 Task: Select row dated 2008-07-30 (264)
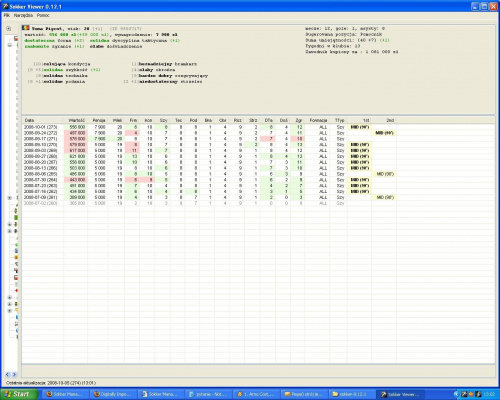click(x=209, y=180)
